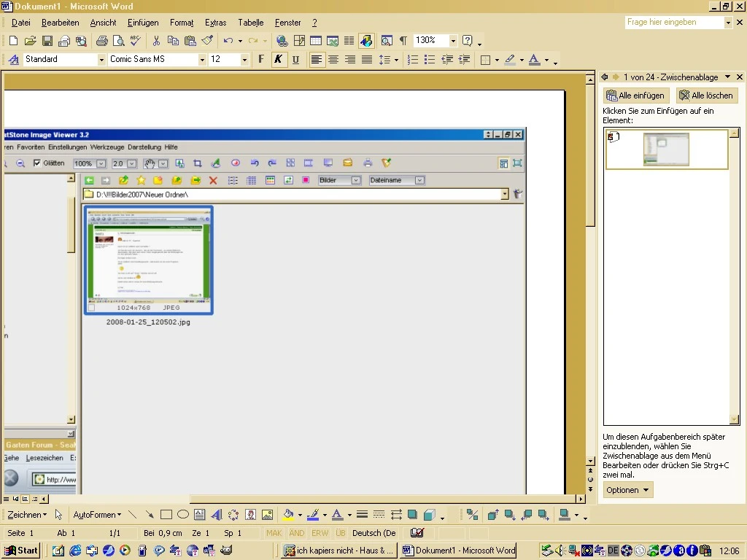Open the Windows Start button
The height and width of the screenshot is (560, 747).
click(21, 551)
